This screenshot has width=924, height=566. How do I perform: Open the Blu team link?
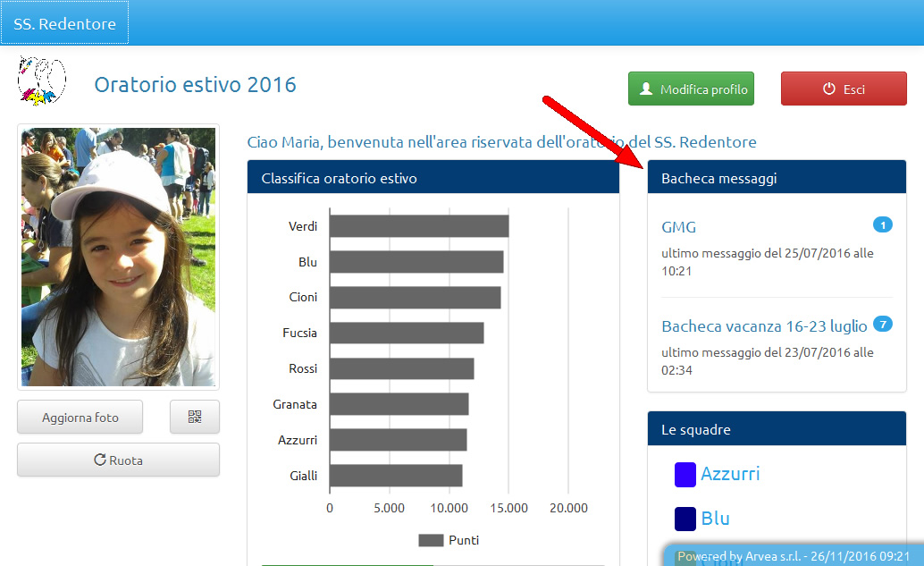coord(716,519)
